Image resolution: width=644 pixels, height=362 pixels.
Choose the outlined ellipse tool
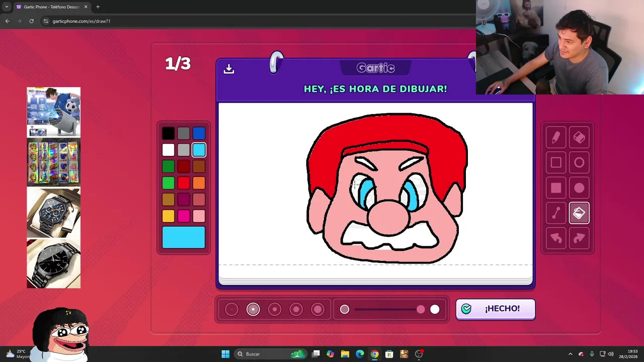pyautogui.click(x=579, y=162)
